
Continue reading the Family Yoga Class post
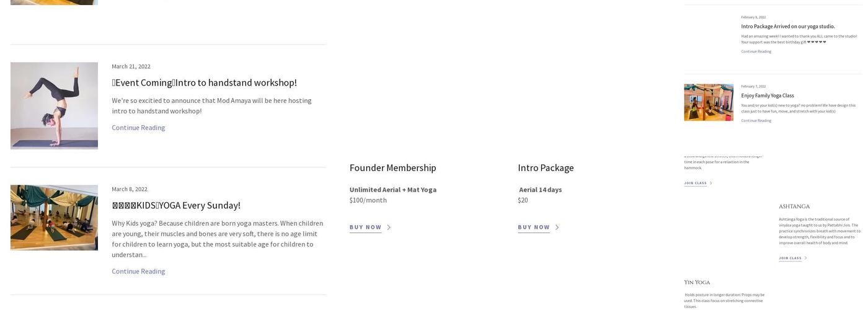pyautogui.click(x=756, y=120)
